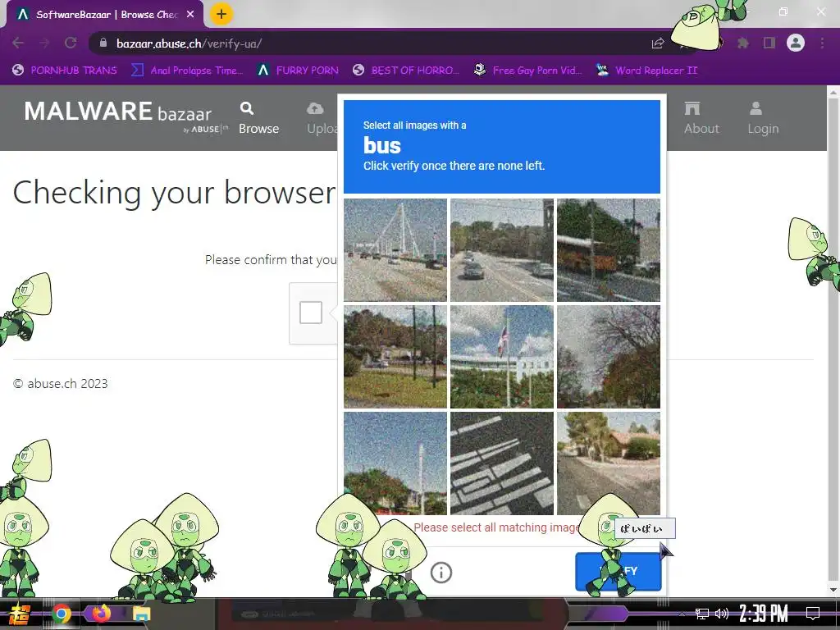The width and height of the screenshot is (840, 630).
Task: Open the Word Replacer II bookmark
Action: pyautogui.click(x=646, y=71)
